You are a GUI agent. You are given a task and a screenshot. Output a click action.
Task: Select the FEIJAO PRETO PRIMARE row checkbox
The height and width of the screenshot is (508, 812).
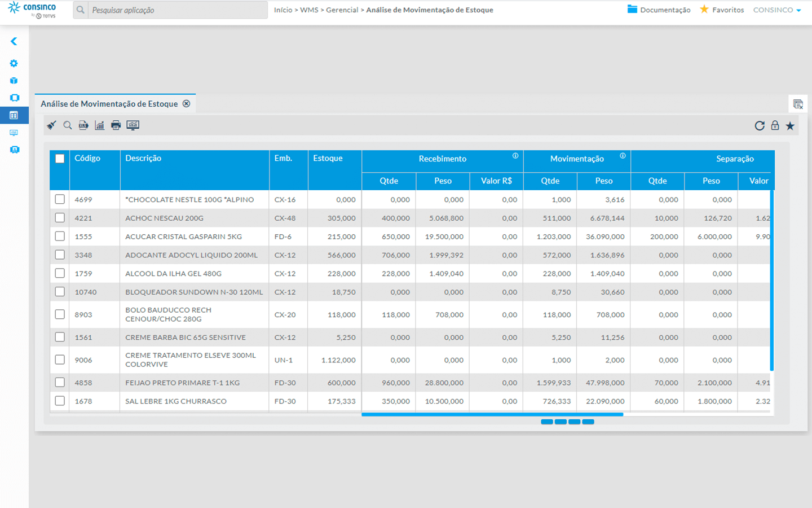60,383
